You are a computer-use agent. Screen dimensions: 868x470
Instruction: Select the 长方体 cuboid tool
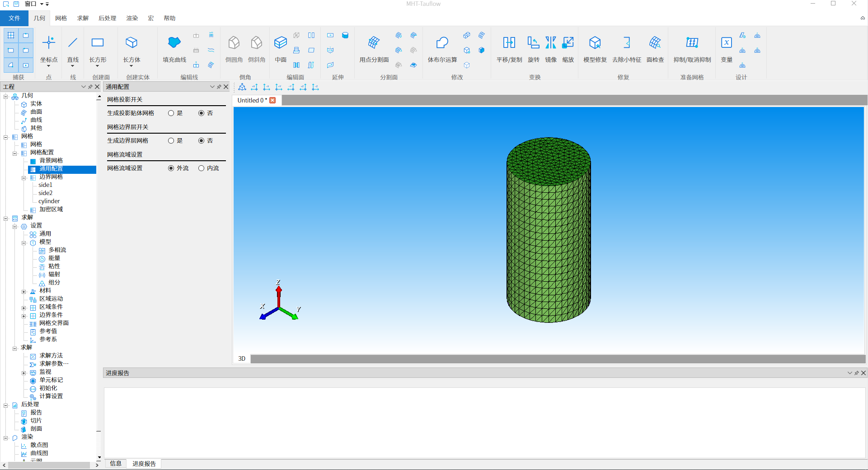pos(131,43)
